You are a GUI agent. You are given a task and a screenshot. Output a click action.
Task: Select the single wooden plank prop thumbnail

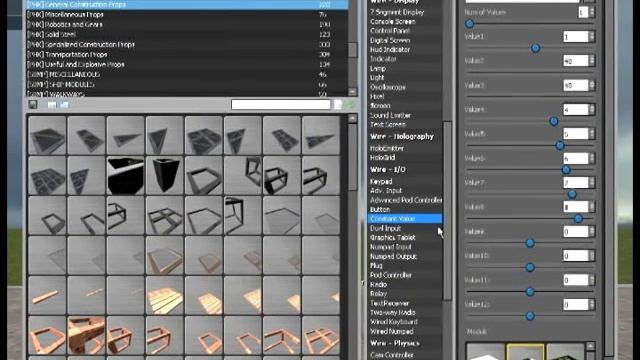click(x=47, y=295)
